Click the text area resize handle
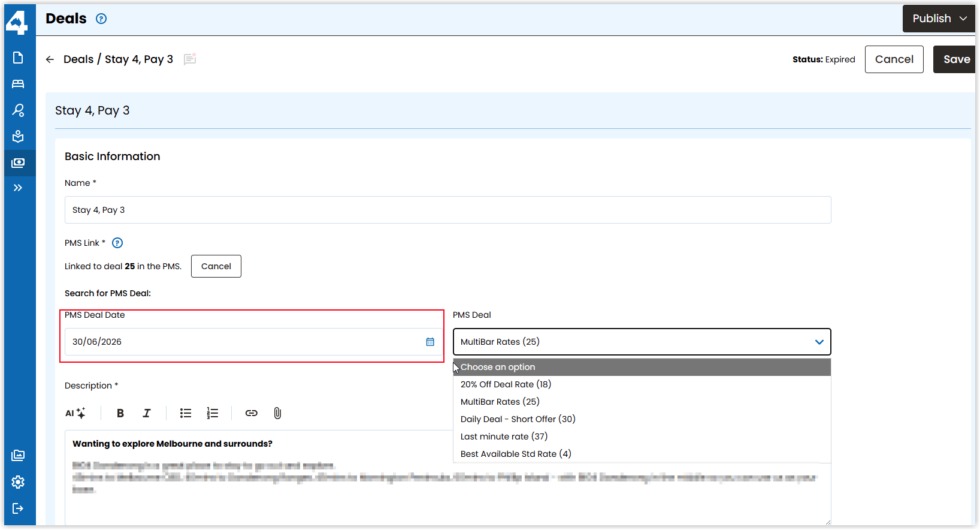This screenshot has width=980, height=530. (x=828, y=522)
